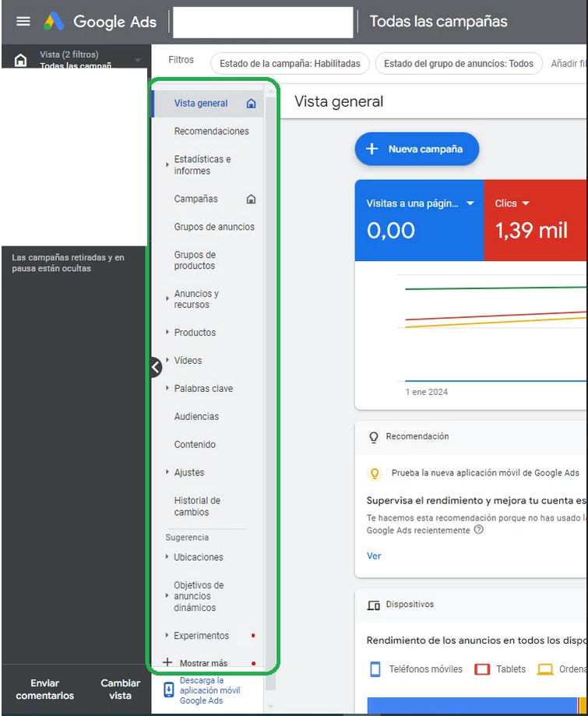Expand the Palabras clave menu
The height and width of the screenshot is (716, 588).
(167, 388)
